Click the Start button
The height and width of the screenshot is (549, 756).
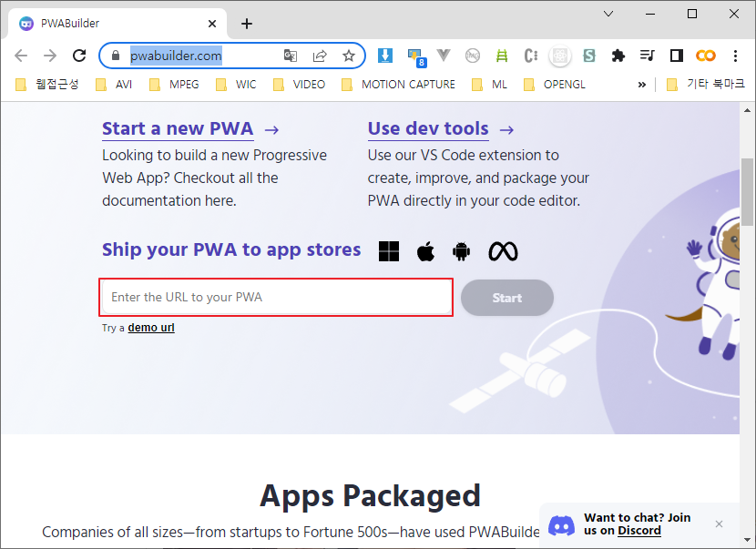pos(507,298)
